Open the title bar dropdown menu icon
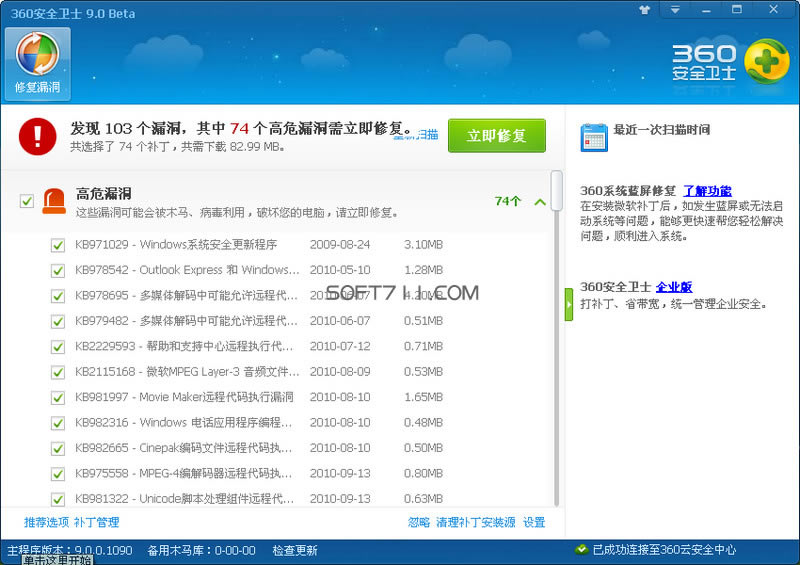 (x=675, y=10)
